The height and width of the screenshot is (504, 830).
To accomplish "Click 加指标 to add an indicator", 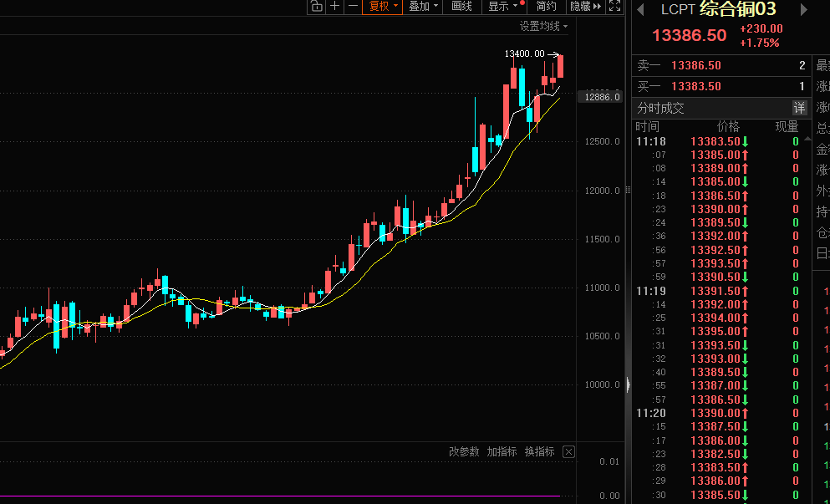I will (502, 452).
